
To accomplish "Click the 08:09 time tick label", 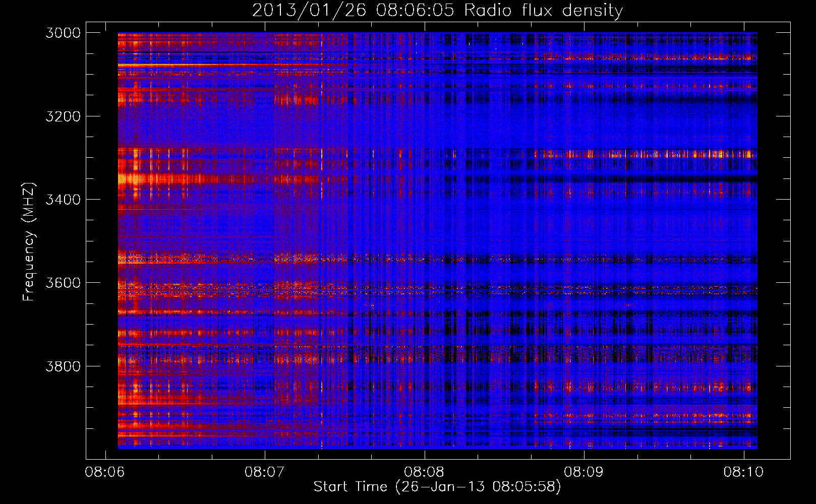I will click(x=584, y=472).
